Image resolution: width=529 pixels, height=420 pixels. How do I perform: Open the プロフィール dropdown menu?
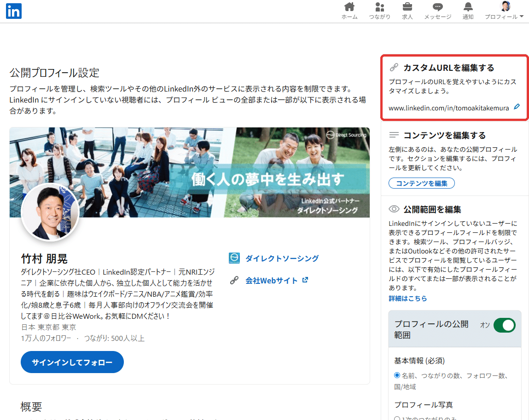[x=504, y=11]
